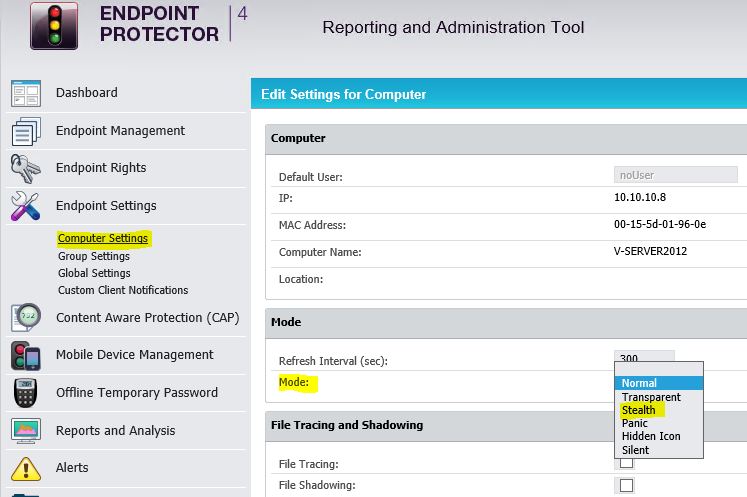Viewport: 747px width, 497px height.
Task: Go to Group Settings
Action: click(94, 256)
